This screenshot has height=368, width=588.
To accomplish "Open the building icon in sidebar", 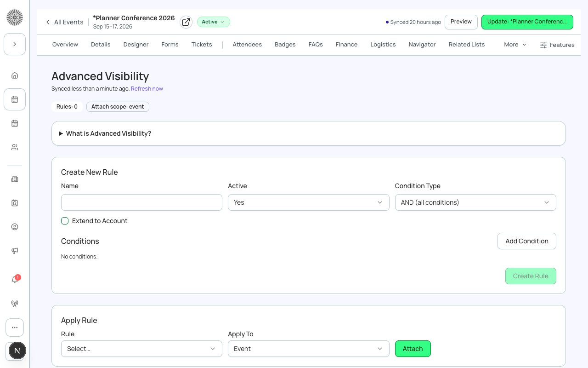I will pyautogui.click(x=15, y=179).
